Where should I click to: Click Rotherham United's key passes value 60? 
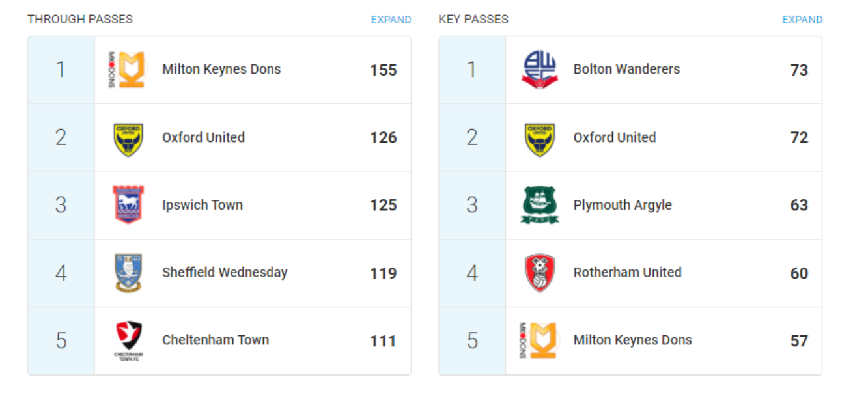coord(799,273)
